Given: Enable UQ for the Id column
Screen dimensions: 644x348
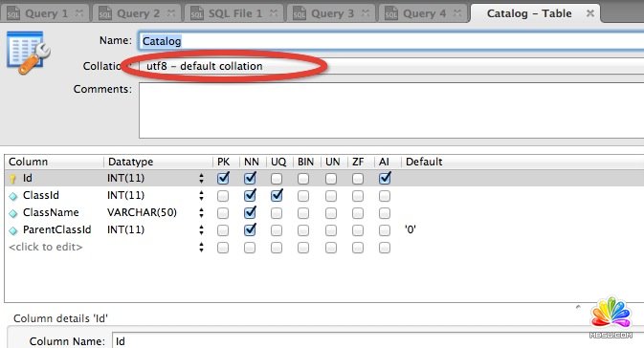Looking at the screenshot, I should 277,179.
